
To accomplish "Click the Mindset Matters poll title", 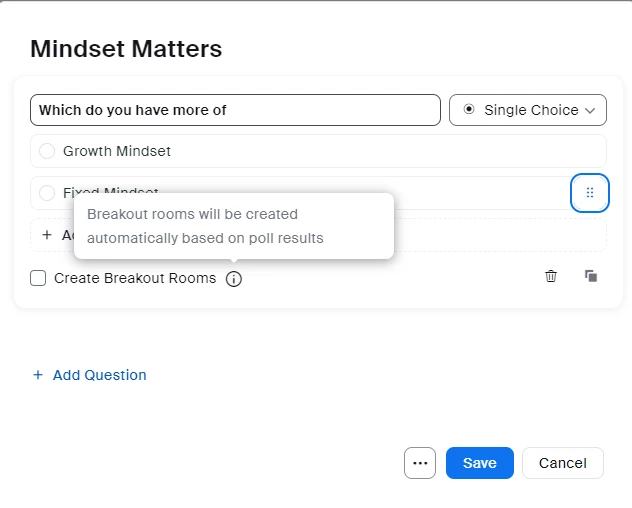I will click(126, 48).
